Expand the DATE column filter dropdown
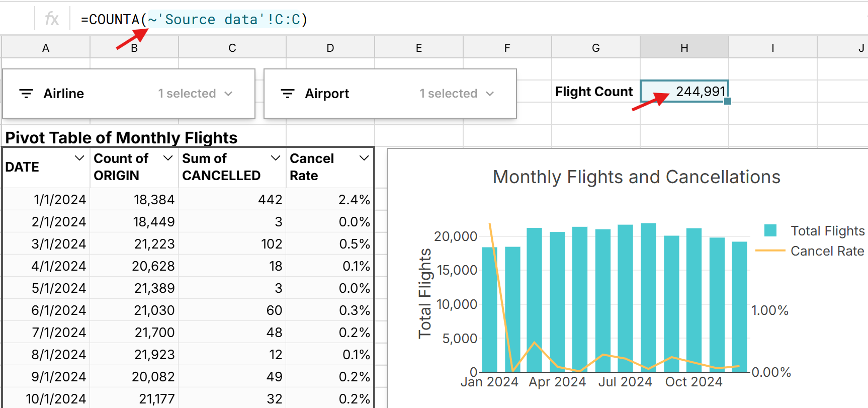This screenshot has height=408, width=868. (79, 158)
